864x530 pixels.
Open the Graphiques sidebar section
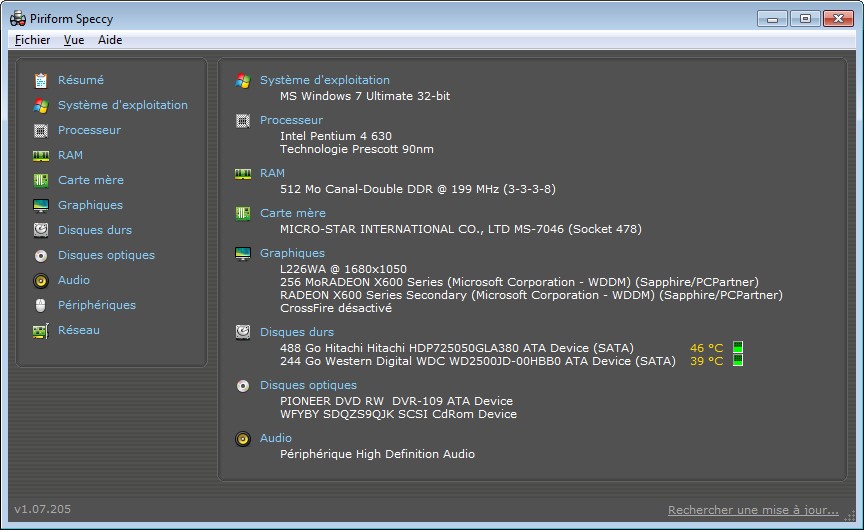point(90,205)
